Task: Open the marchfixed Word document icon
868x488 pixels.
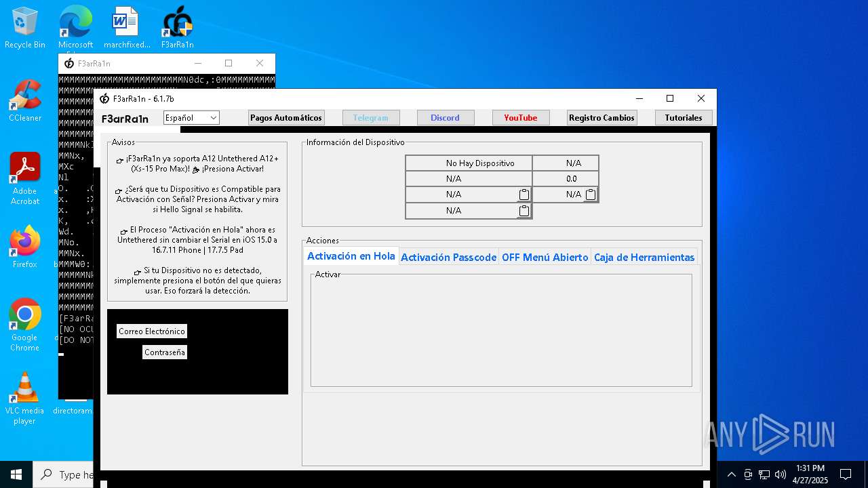Action: point(126,28)
